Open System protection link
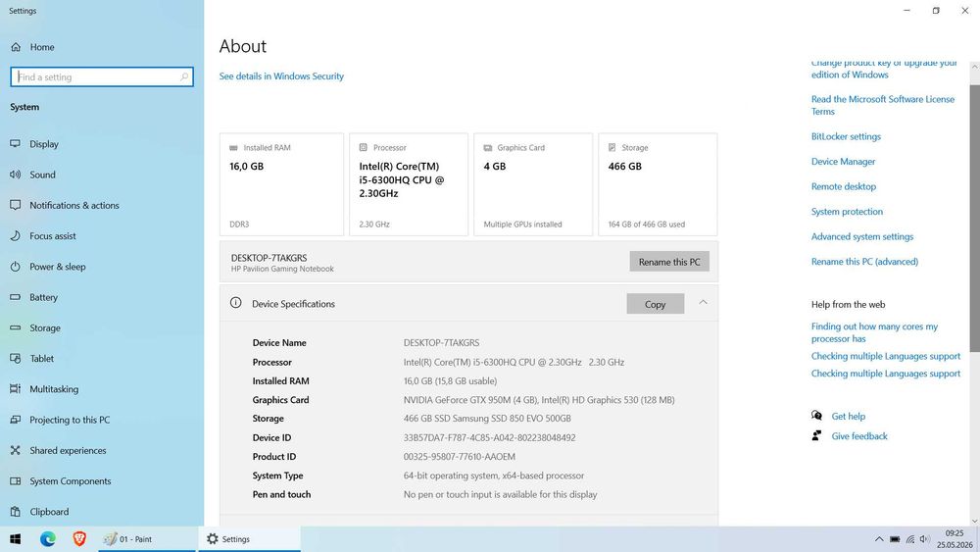The width and height of the screenshot is (980, 552). tap(847, 212)
